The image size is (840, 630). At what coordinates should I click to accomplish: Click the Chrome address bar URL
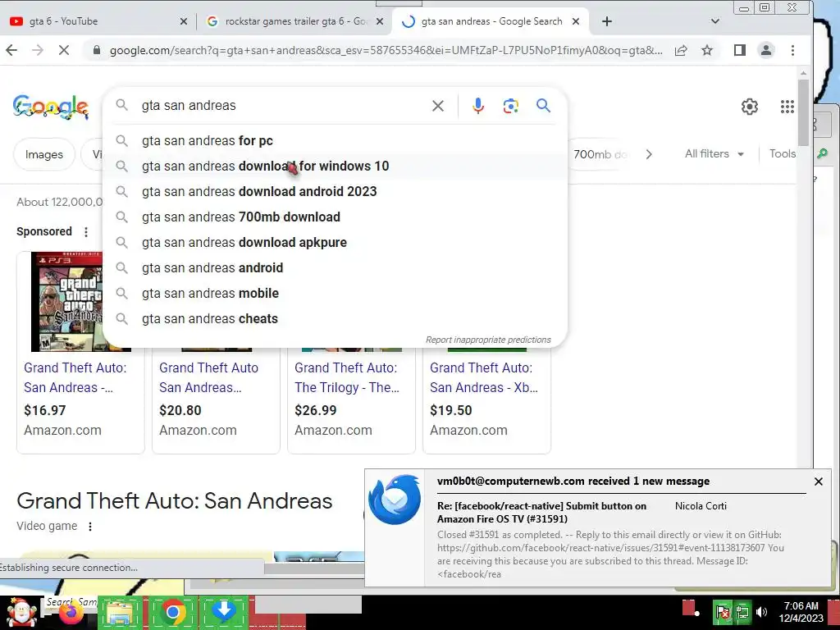tap(386, 50)
